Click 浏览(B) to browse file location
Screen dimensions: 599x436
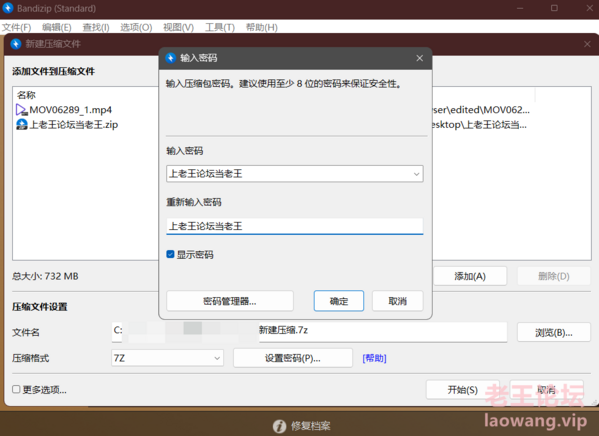(x=554, y=332)
